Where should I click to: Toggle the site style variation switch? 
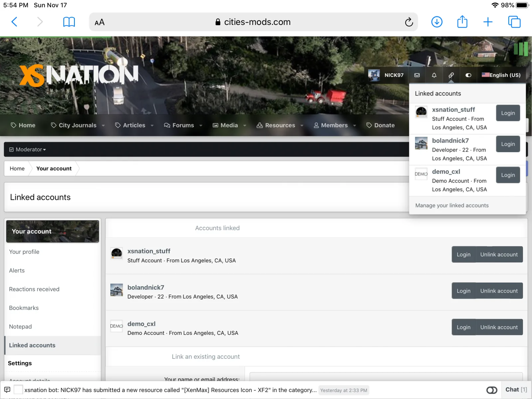(x=468, y=75)
